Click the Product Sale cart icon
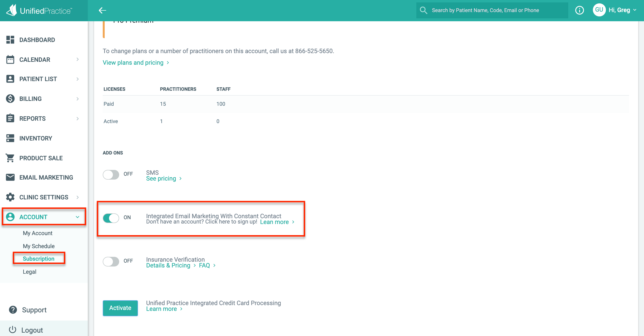The height and width of the screenshot is (336, 644). (10, 158)
